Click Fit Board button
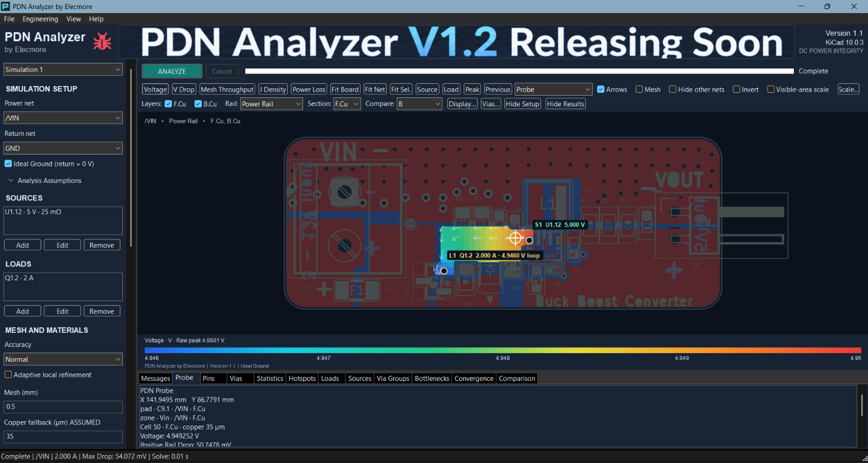The width and height of the screenshot is (868, 463). (345, 89)
